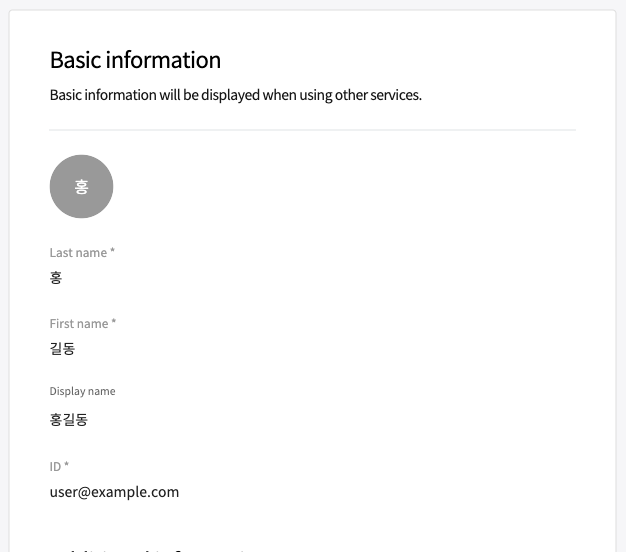Screen dimensions: 626x552
Task: Click the 'First name' field label
Action: click(79, 324)
